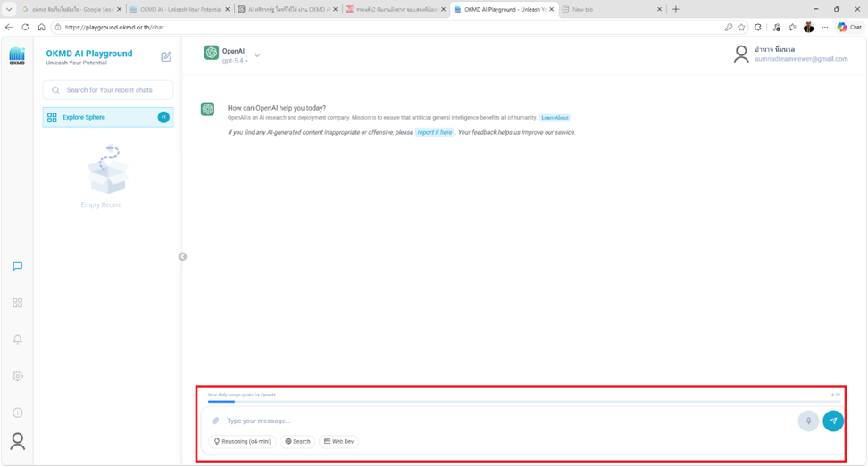Close the OKMD AI Playground tab
868x467 pixels.
[551, 10]
